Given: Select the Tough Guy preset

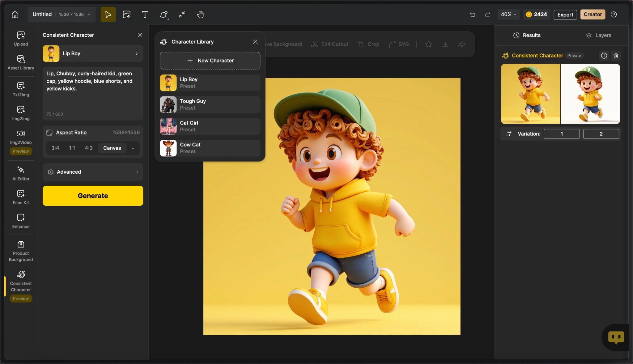Looking at the screenshot, I should point(210,104).
